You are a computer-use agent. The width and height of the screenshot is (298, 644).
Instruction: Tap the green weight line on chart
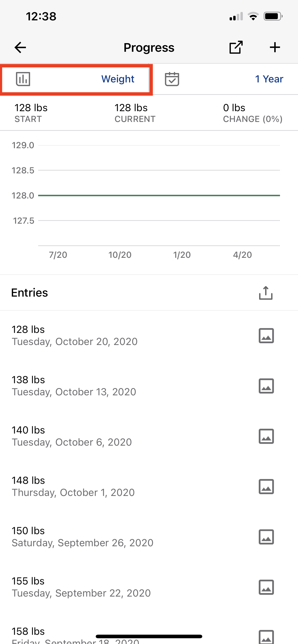point(159,195)
